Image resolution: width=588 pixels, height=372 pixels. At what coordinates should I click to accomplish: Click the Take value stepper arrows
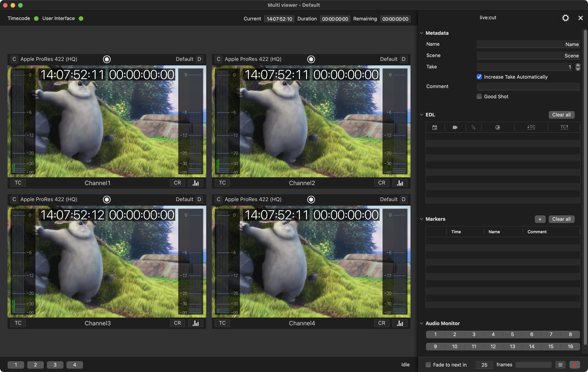578,67
